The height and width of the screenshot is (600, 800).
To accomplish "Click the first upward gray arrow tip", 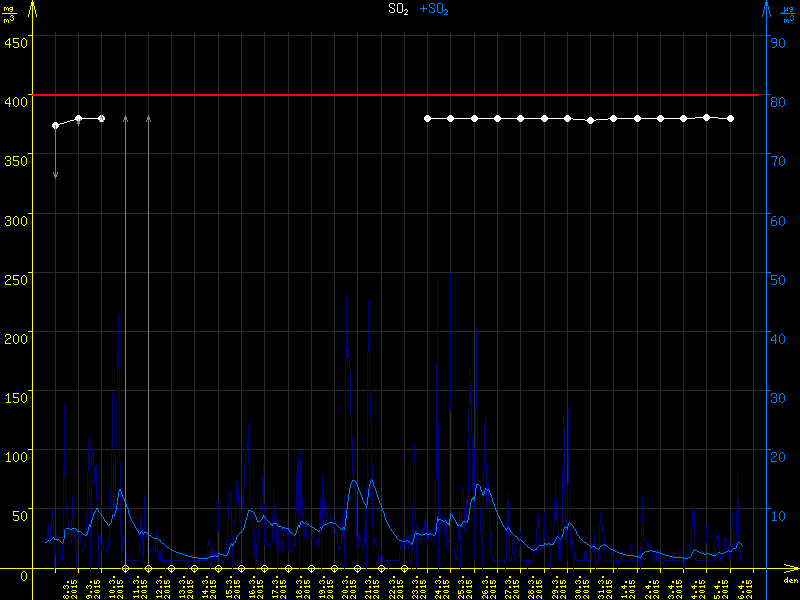I will coord(125,118).
